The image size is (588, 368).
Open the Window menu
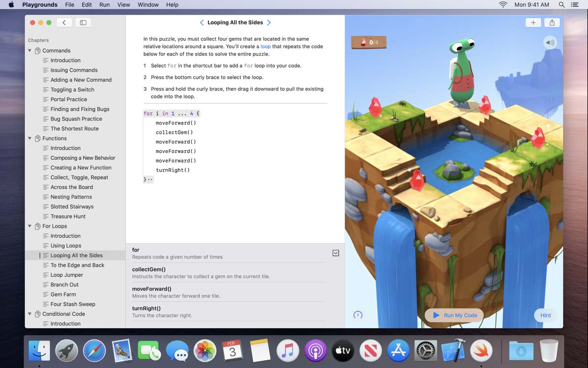[148, 5]
